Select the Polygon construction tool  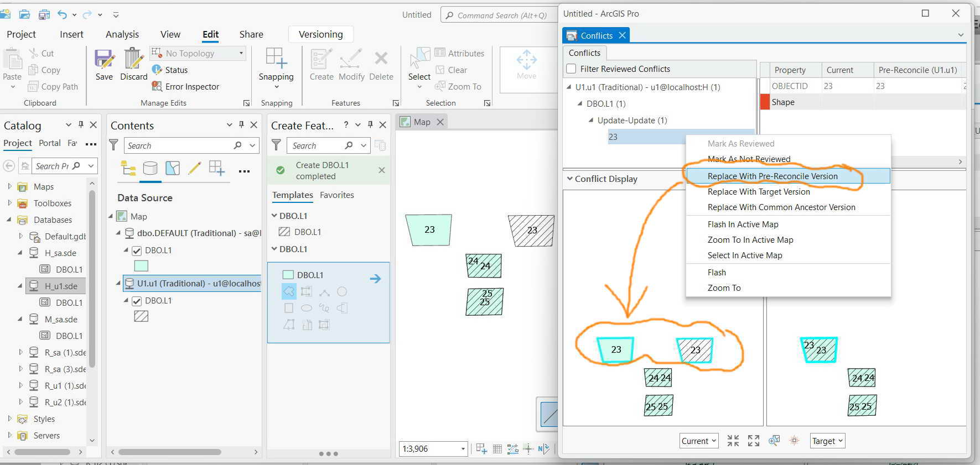(289, 291)
